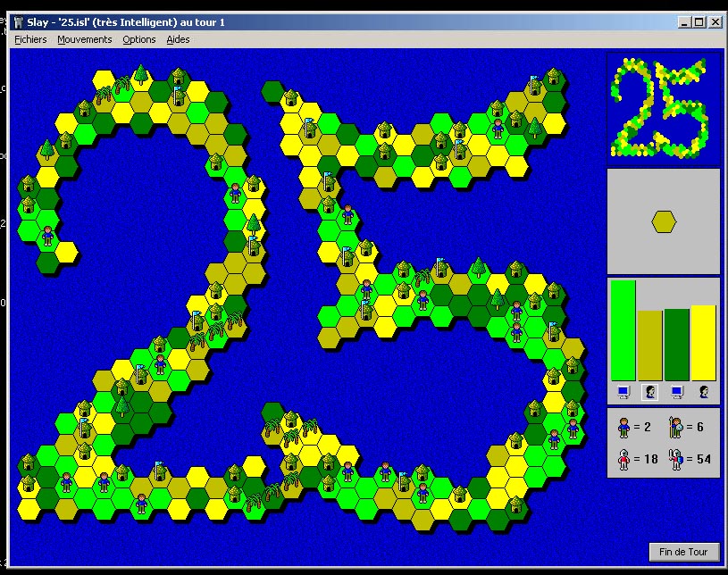Click the yellow hex at the 2's hook tip
Viewport: 728px width, 575px height.
click(x=66, y=252)
